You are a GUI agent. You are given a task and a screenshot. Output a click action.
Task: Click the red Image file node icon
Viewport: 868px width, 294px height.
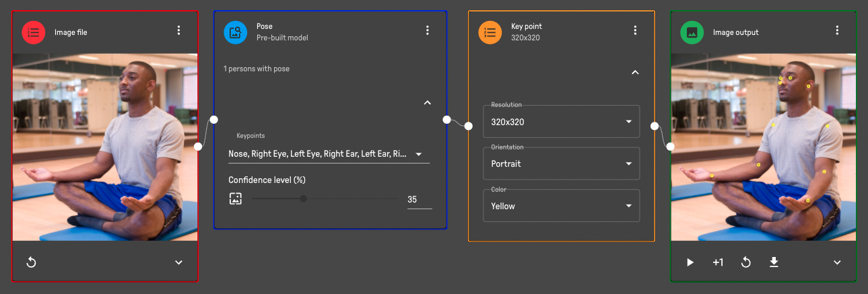33,32
